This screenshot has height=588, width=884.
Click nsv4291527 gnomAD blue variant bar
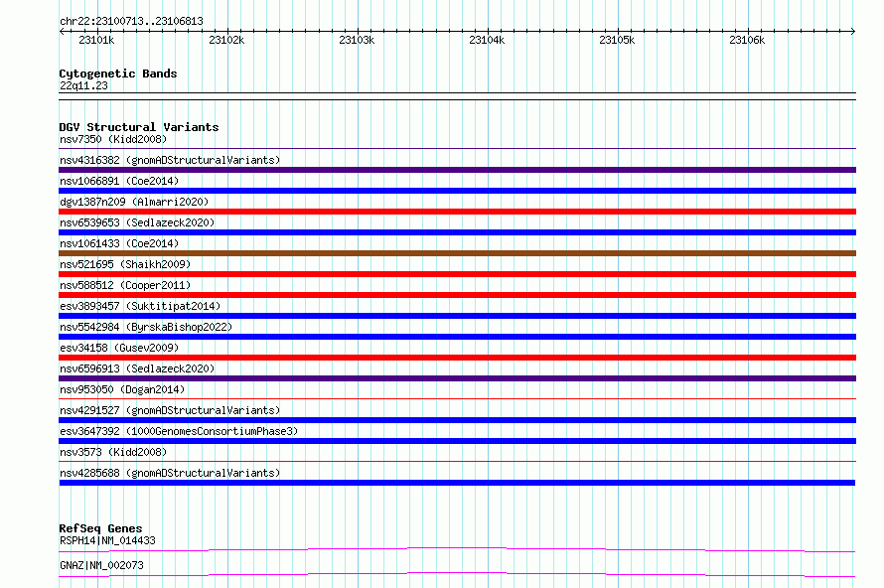pyautogui.click(x=457, y=420)
